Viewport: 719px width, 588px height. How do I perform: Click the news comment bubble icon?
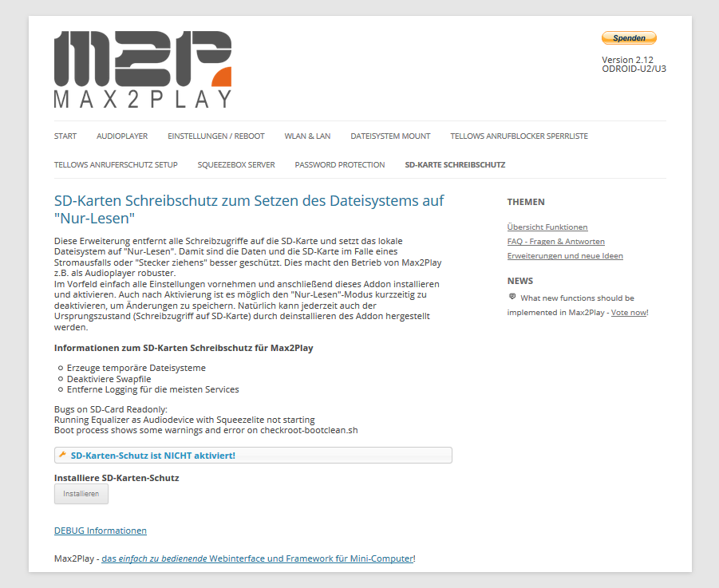tap(512, 297)
